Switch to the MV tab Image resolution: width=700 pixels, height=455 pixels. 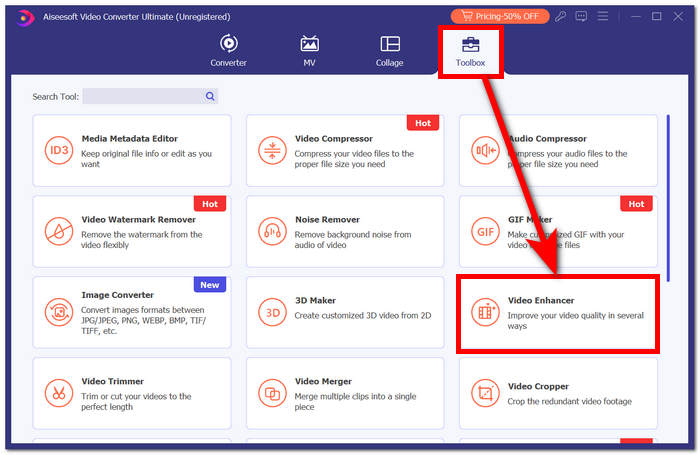(309, 50)
